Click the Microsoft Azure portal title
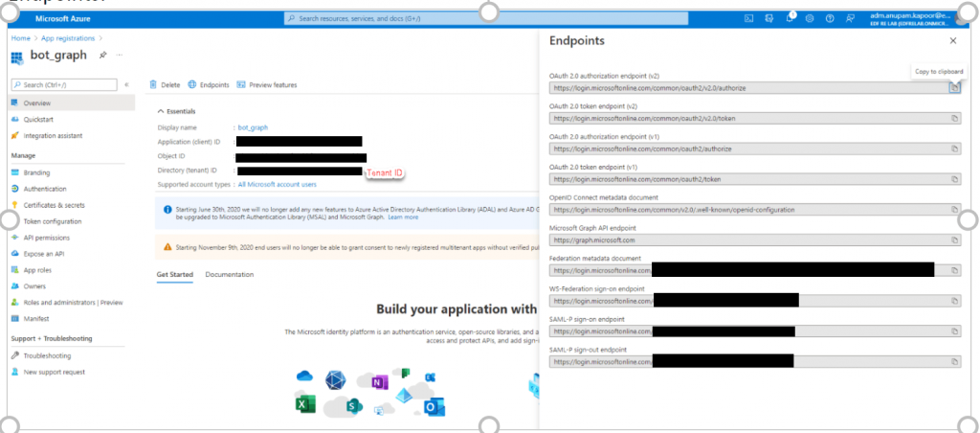 pyautogui.click(x=62, y=19)
